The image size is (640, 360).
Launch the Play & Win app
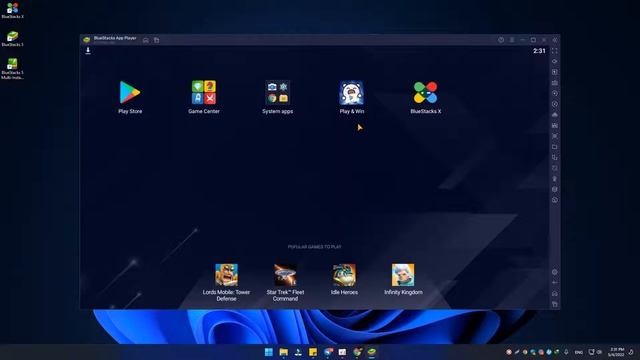click(351, 93)
